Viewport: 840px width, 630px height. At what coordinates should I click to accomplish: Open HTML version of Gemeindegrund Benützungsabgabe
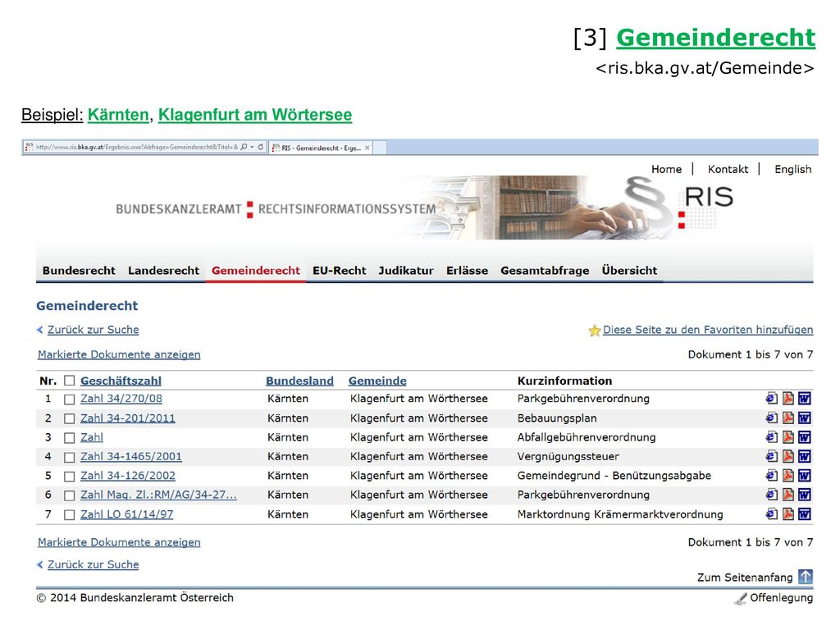pos(771,475)
